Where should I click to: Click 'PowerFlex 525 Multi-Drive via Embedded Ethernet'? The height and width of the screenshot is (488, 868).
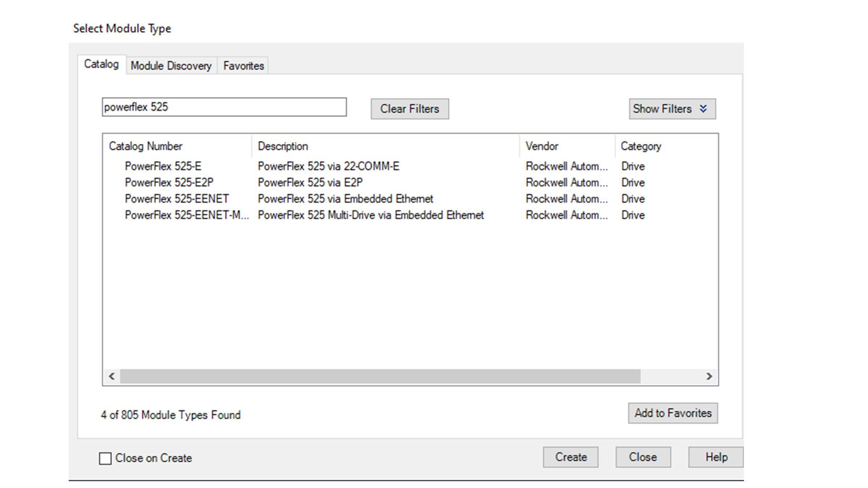click(x=371, y=215)
